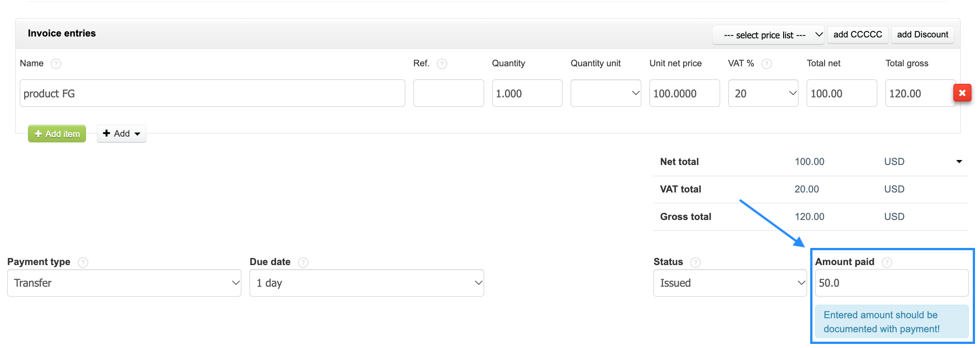Open the select price list dropdown
The image size is (980, 348).
tap(768, 35)
